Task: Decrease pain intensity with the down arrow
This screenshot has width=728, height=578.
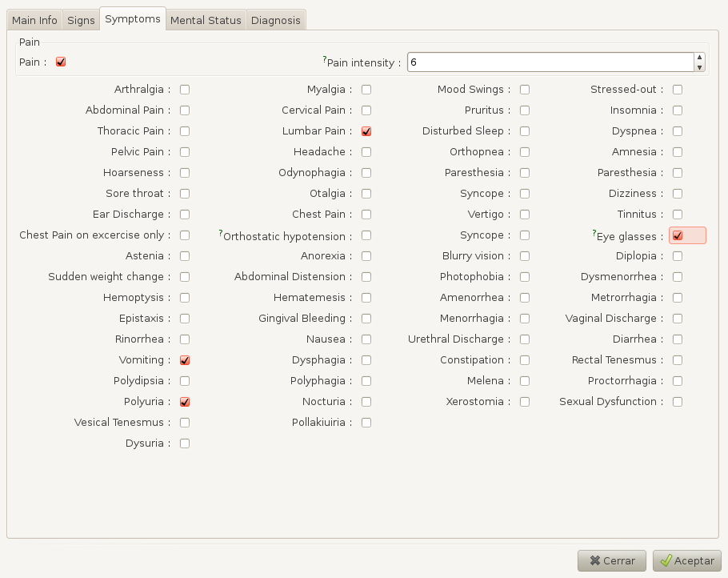Action: tap(700, 67)
